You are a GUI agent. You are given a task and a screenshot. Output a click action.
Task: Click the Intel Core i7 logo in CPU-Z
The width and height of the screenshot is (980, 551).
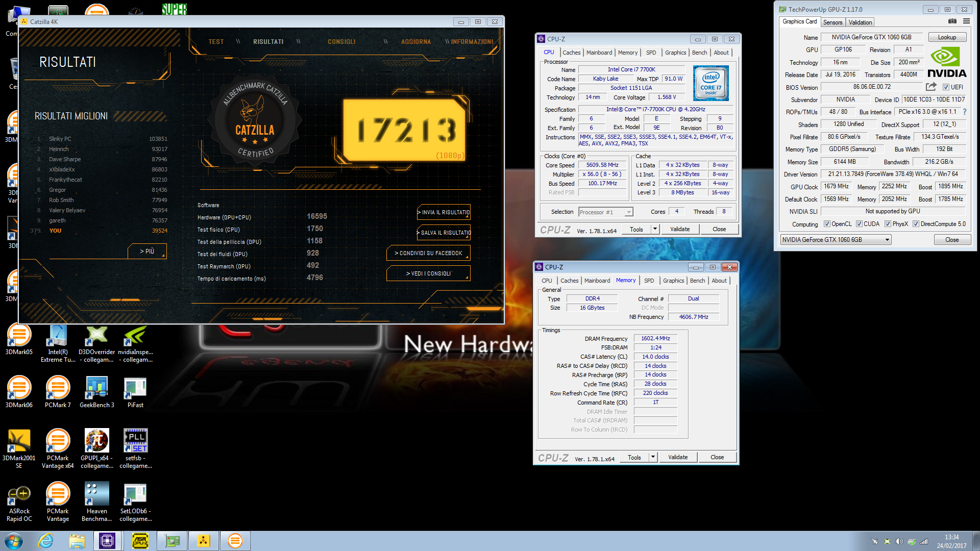710,83
